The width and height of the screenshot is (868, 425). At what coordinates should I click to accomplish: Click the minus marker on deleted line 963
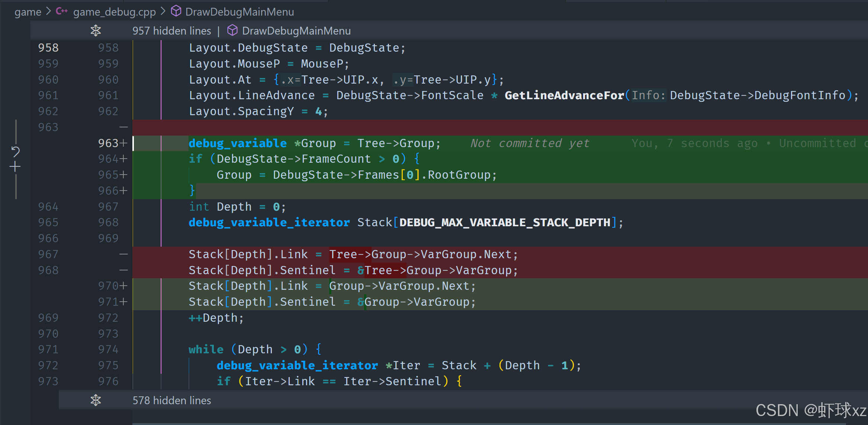coord(123,127)
